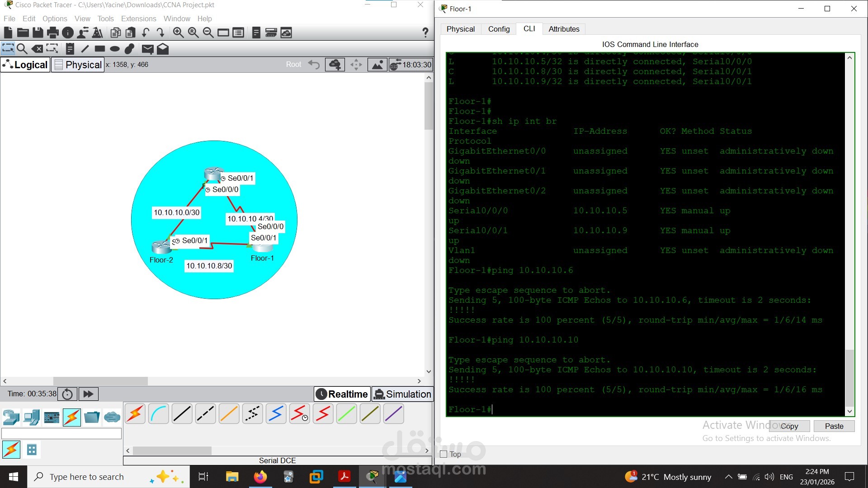Select the copper cross-over dashed cable
The height and width of the screenshot is (488, 868).
205,414
